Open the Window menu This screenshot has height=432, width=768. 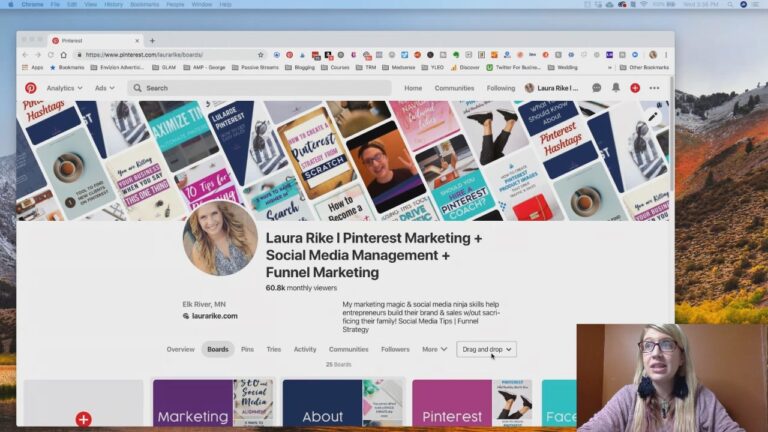pos(201,4)
